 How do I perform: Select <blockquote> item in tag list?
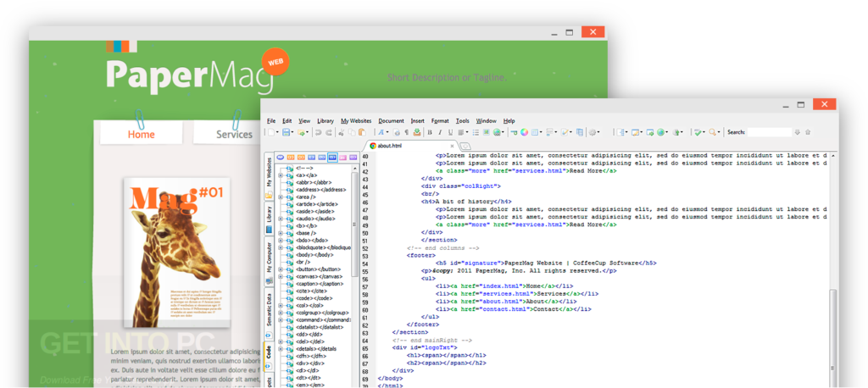coord(323,247)
